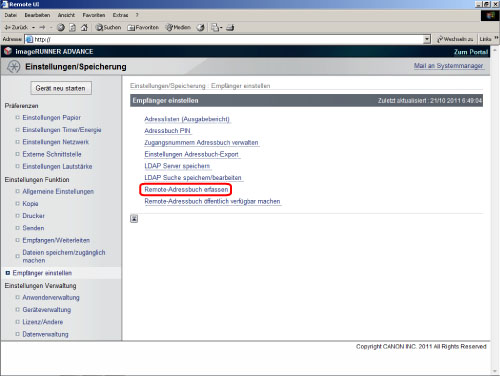Open Mail an Systemmanager link
The image size is (500, 376).
pyautogui.click(x=448, y=66)
